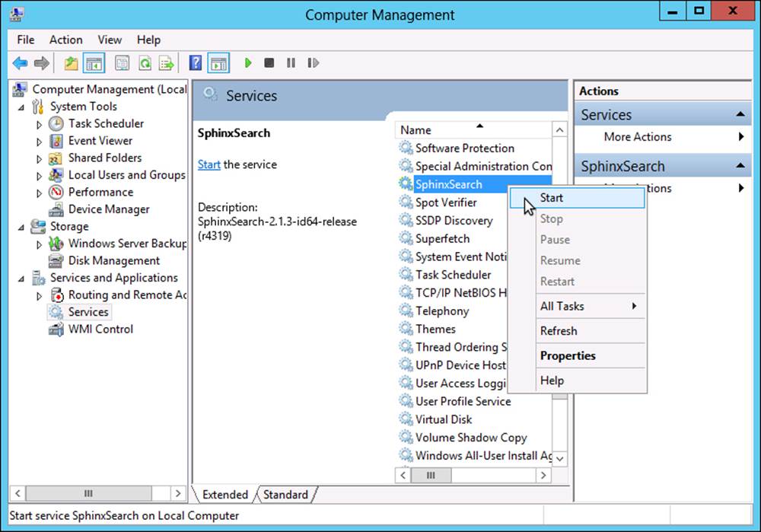Click console tree horizontal scroll right arrow
The width and height of the screenshot is (761, 532).
coord(178,494)
